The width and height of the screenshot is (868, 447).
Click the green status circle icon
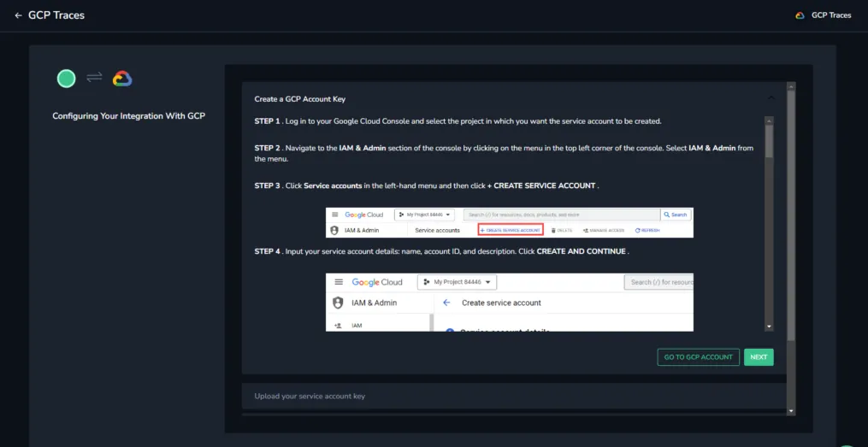click(x=67, y=79)
